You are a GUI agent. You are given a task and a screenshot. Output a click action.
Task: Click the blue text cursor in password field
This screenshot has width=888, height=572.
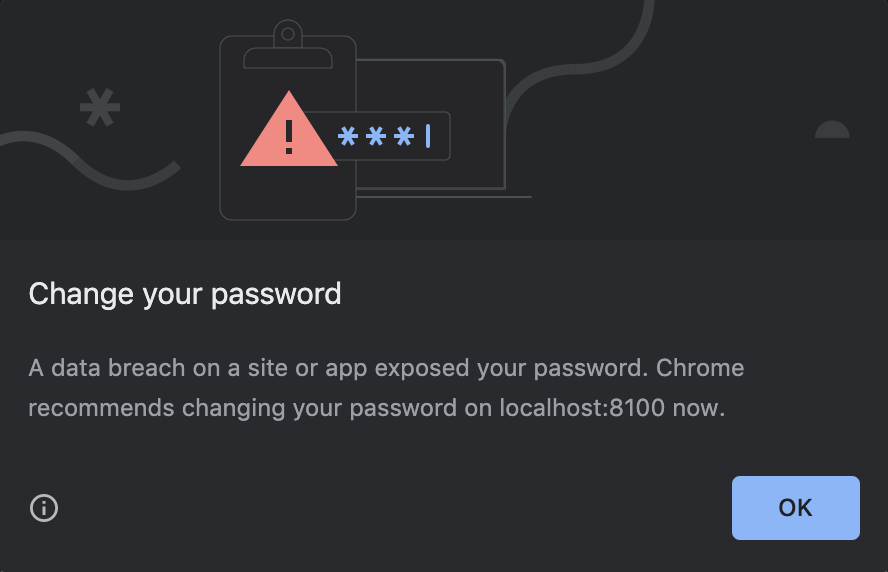coord(428,136)
